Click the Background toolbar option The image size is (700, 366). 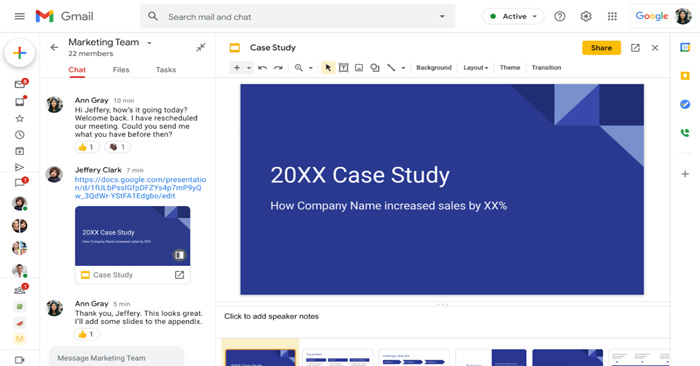[x=433, y=68]
